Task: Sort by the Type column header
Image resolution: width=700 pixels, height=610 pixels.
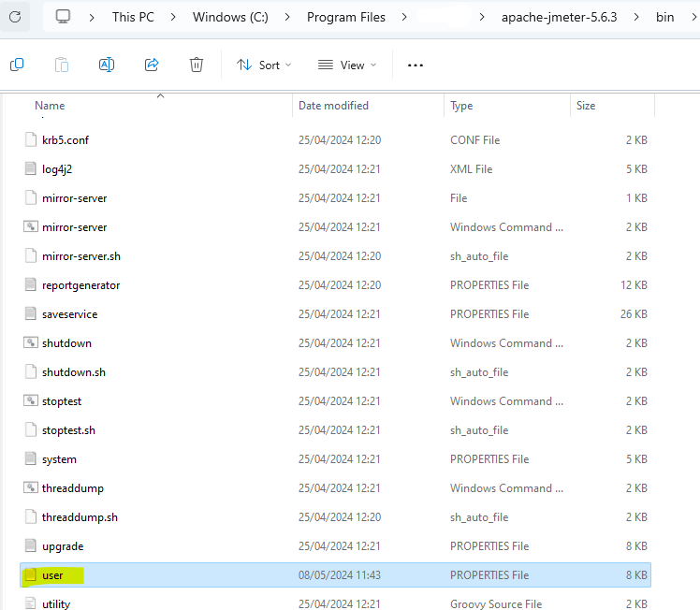Action: point(461,106)
